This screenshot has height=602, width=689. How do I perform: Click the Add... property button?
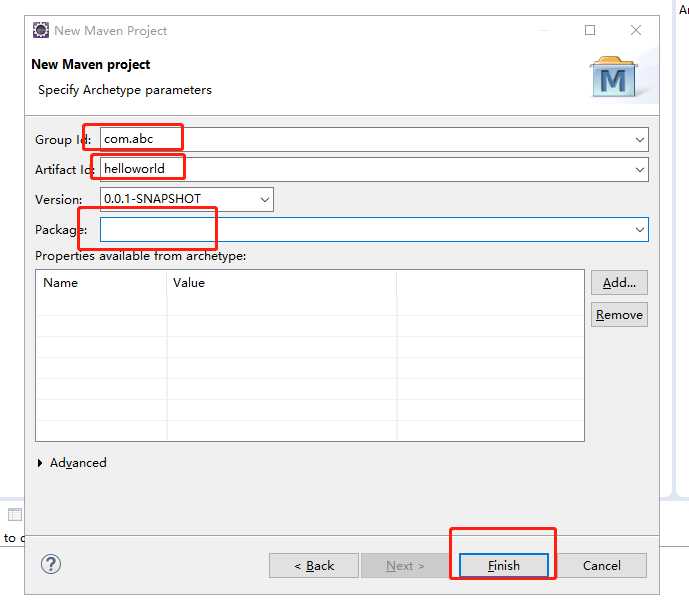619,283
